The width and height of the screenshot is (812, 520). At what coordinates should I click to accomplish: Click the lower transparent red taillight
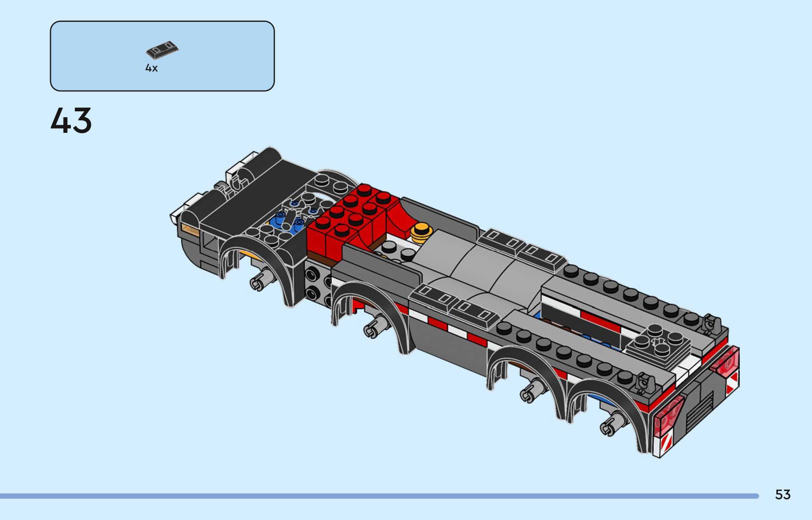click(668, 417)
